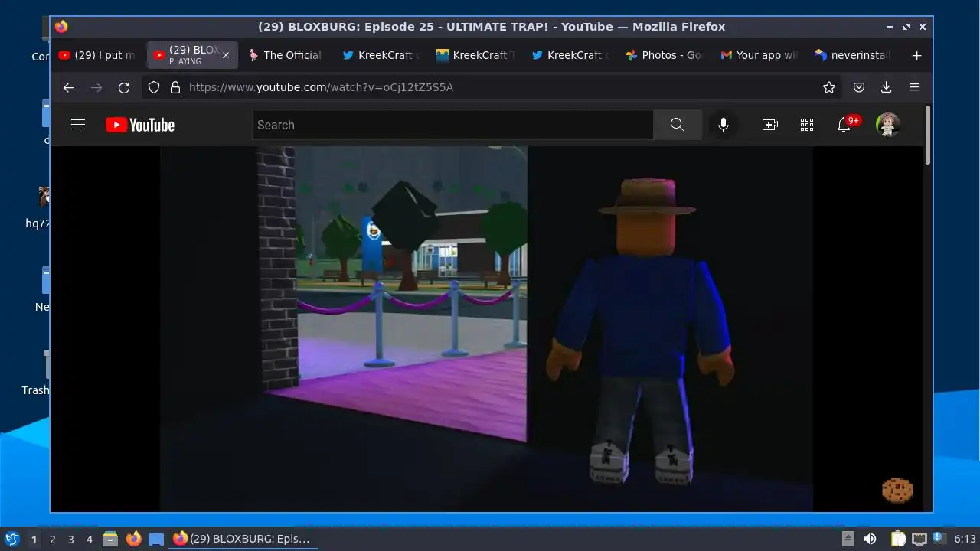
Task: Switch to the neverinstall tab
Action: (x=854, y=55)
